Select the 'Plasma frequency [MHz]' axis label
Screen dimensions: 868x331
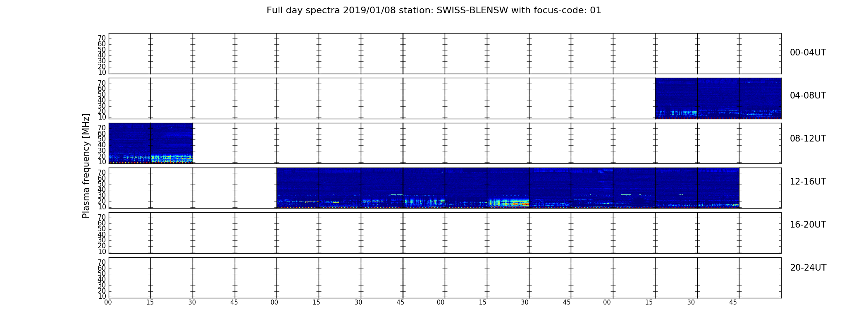tap(86, 165)
